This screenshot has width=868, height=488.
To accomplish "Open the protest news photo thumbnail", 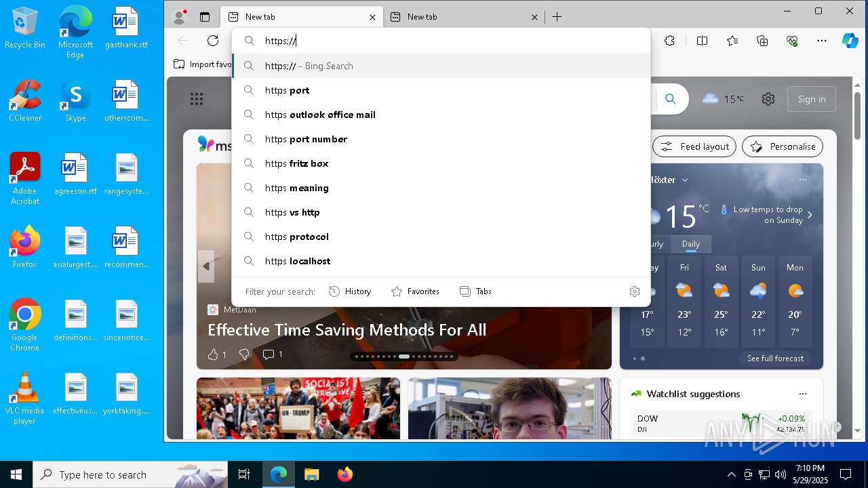I will coord(298,408).
